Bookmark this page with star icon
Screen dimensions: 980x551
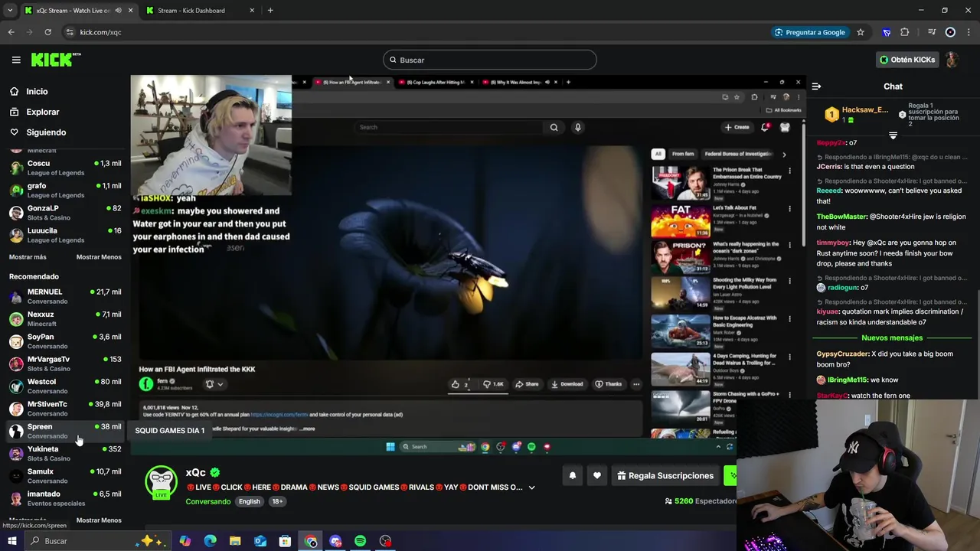861,32
